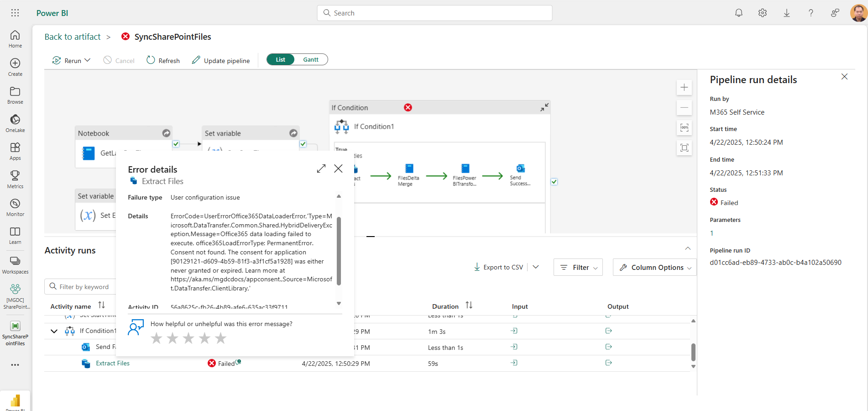Select the FilesPower BITransfo activity node
Screen dimensions: 868x411
(465, 175)
